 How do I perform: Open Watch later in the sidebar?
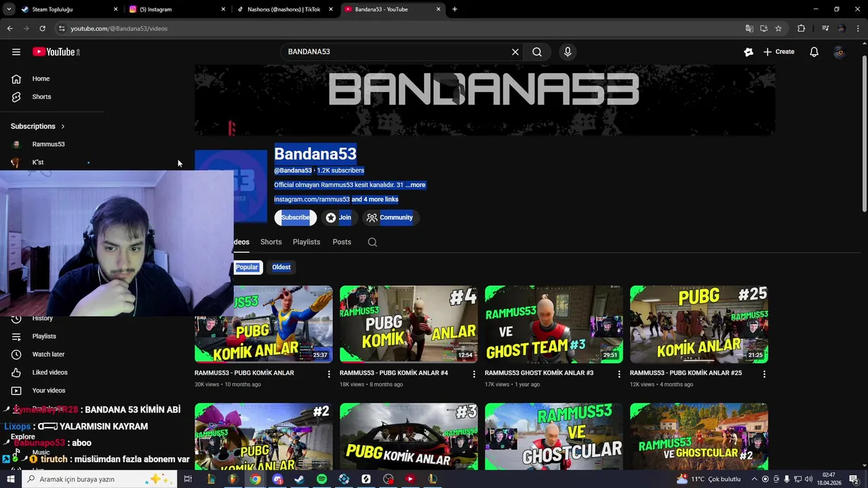tap(48, 354)
